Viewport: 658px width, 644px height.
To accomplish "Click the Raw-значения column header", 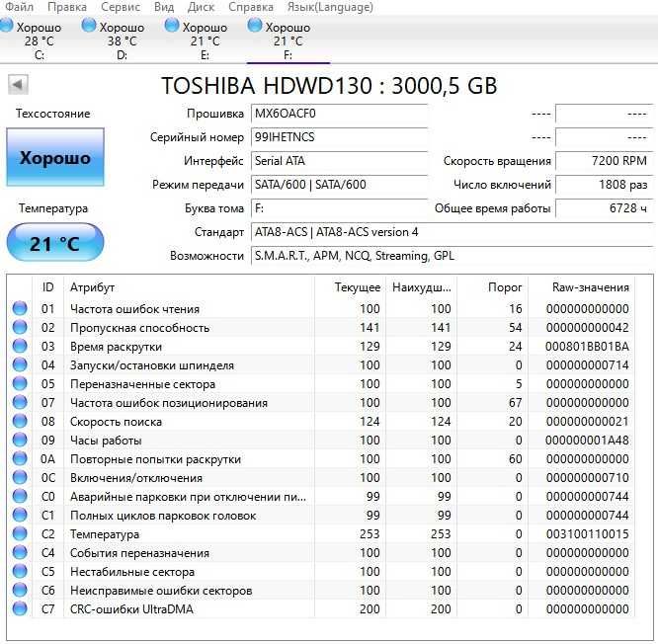I will coord(582,287).
